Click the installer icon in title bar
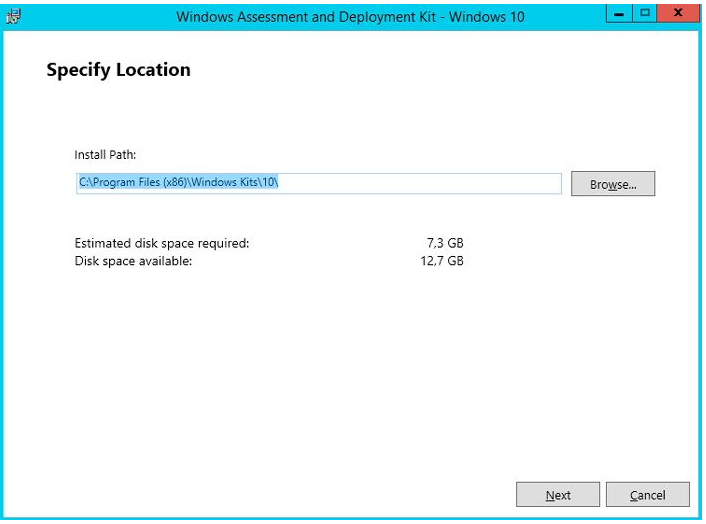 [13, 17]
